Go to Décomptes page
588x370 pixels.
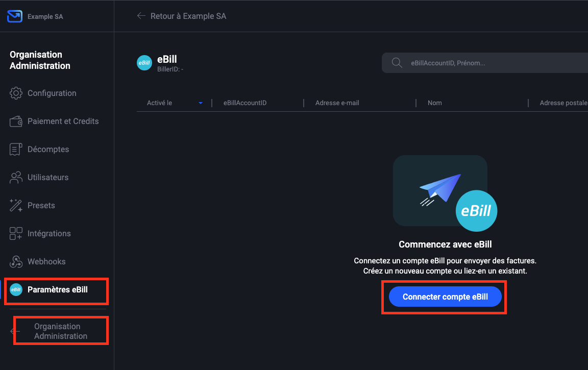tap(48, 149)
